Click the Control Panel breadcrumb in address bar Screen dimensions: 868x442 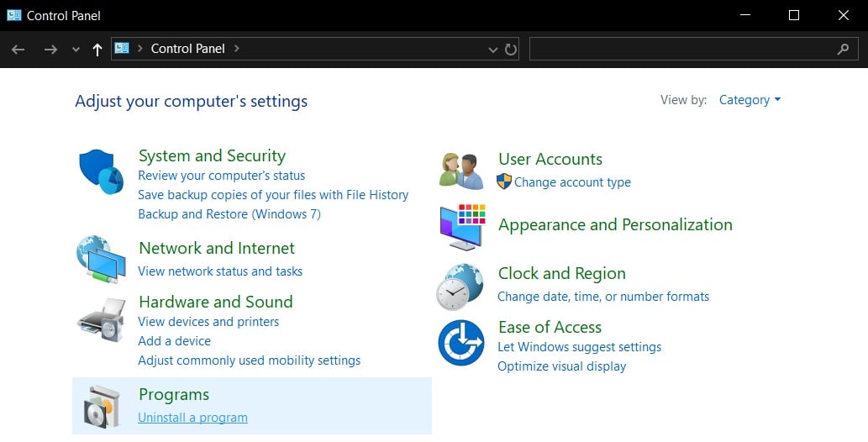[x=187, y=49]
